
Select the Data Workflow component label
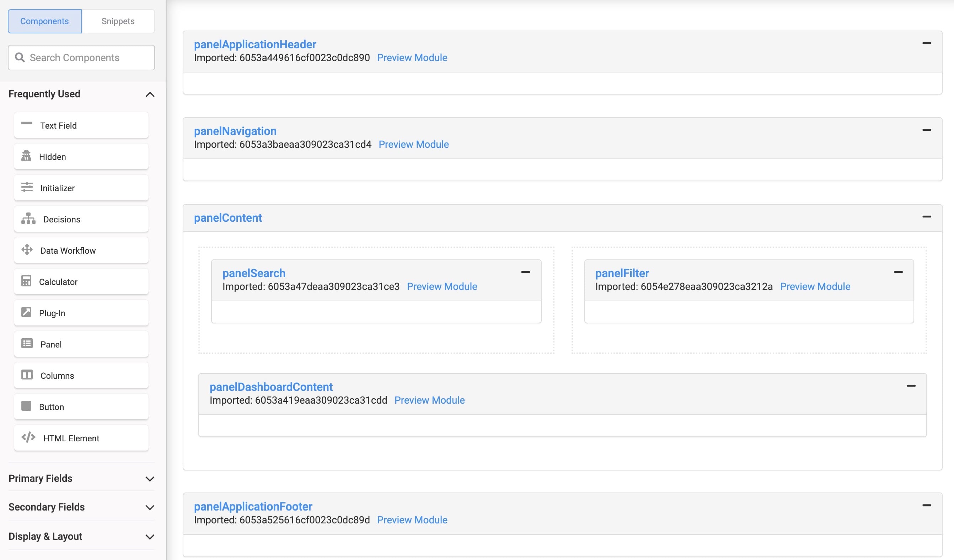tap(68, 251)
